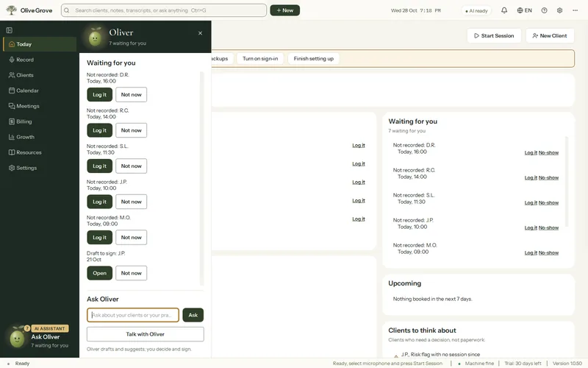Image resolution: width=588 pixels, height=368 pixels.
Task: Click No-show link for D.R.
Action: click(x=548, y=153)
